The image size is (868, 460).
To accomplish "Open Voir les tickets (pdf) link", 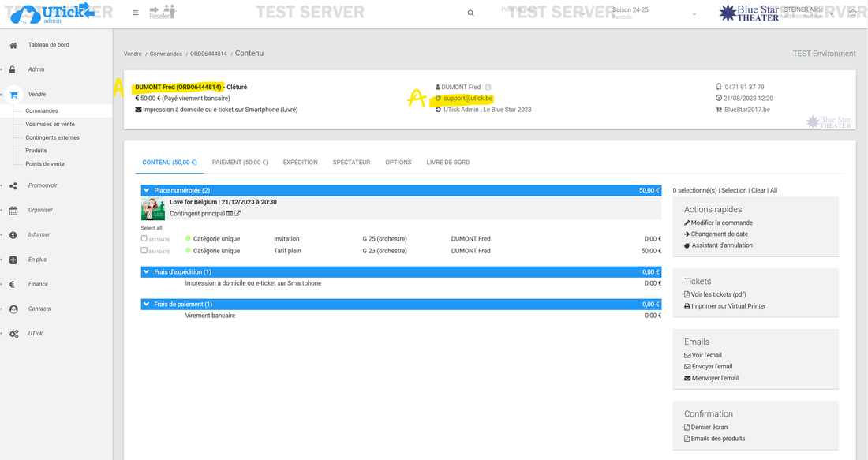I will (718, 294).
